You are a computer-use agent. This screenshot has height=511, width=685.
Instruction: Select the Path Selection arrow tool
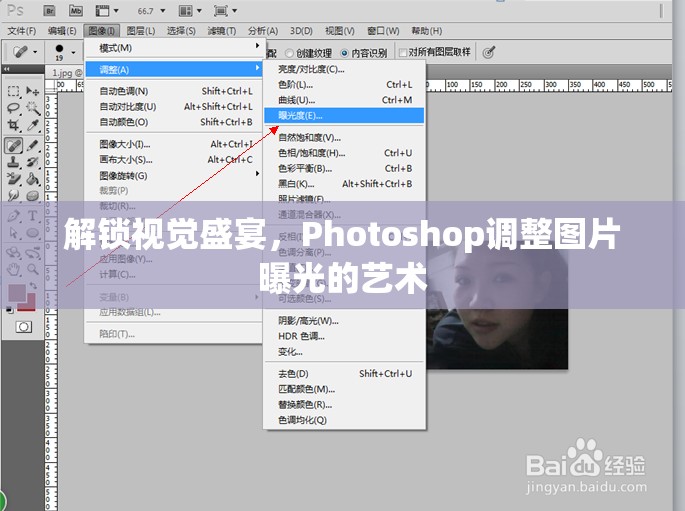(x=14, y=233)
